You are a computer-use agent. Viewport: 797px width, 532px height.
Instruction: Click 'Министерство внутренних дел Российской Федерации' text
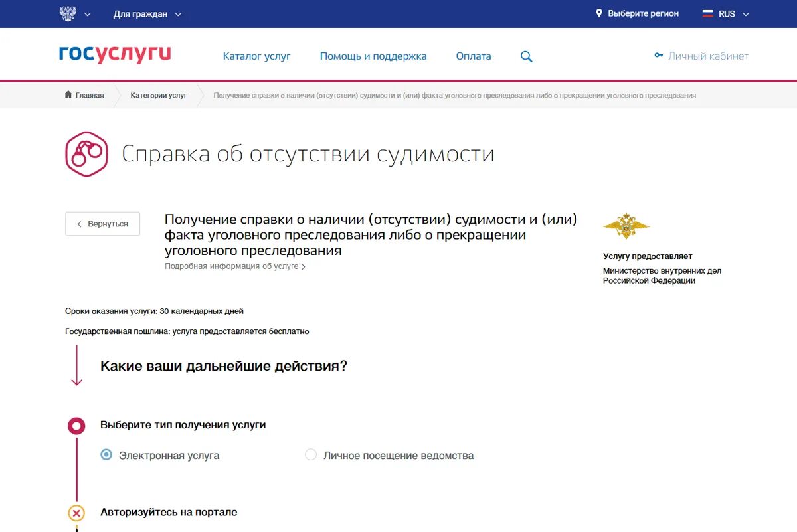pyautogui.click(x=662, y=276)
